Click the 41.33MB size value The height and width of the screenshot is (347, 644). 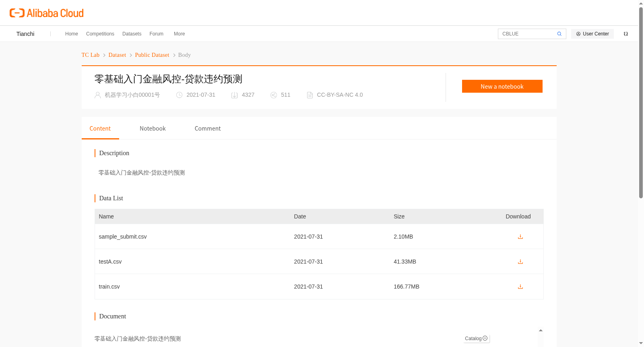(405, 262)
